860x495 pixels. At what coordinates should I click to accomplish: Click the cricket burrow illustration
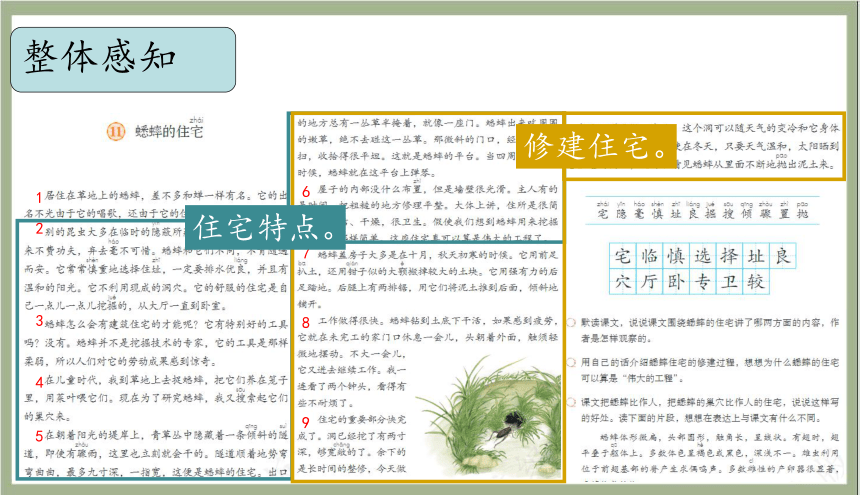point(490,416)
